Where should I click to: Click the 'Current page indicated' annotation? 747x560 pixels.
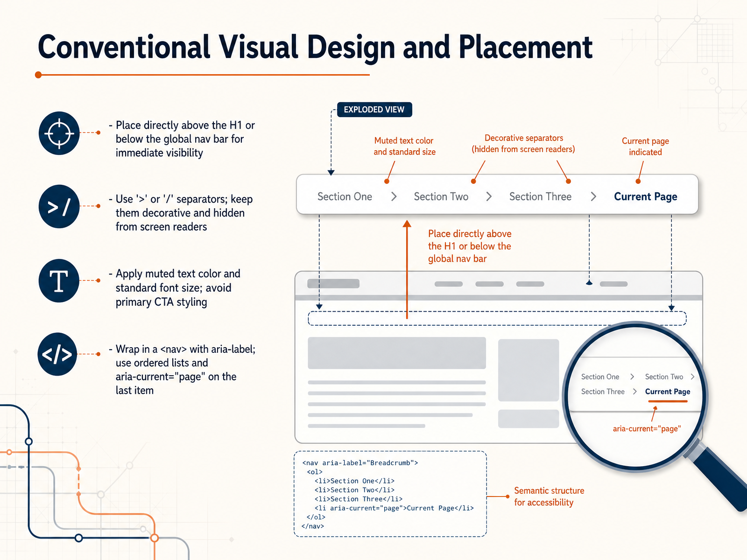click(645, 147)
